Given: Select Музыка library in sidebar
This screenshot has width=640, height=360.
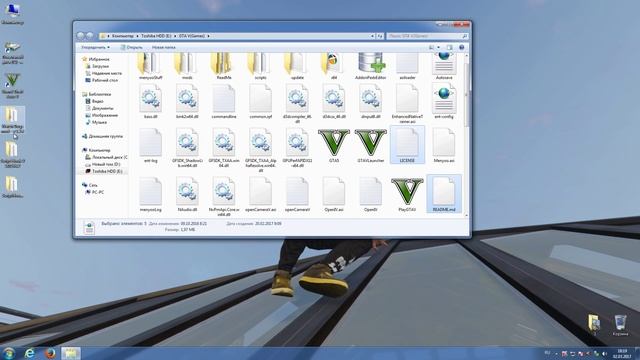Looking at the screenshot, I should 96,122.
